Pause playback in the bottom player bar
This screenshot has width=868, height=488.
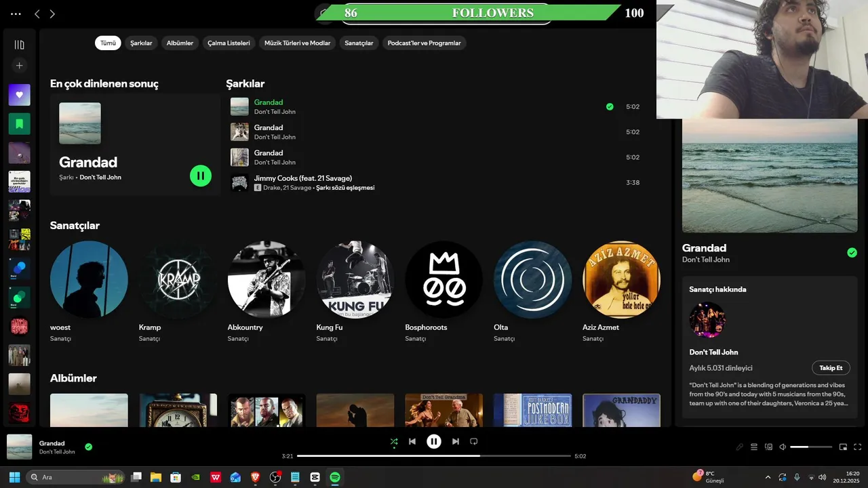(434, 441)
